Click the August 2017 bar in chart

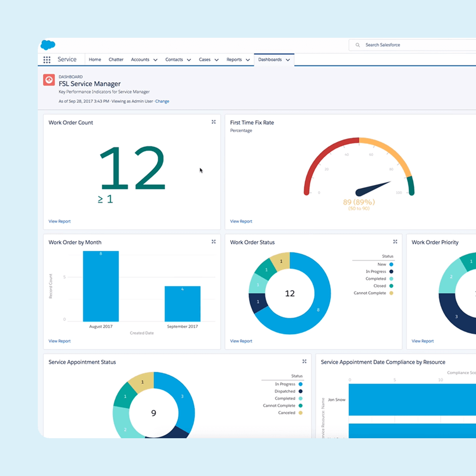click(x=101, y=286)
